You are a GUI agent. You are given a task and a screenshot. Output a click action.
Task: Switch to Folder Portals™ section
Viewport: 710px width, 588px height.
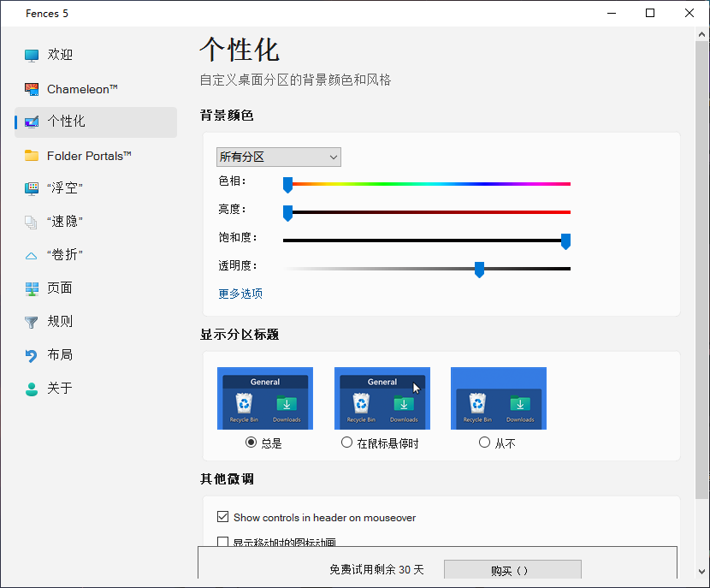96,156
